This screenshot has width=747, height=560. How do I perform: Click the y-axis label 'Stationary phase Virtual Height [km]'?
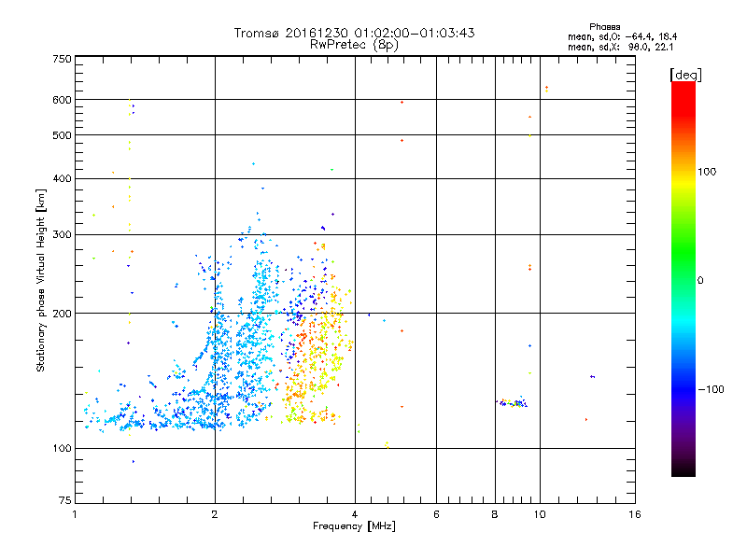tap(40, 280)
